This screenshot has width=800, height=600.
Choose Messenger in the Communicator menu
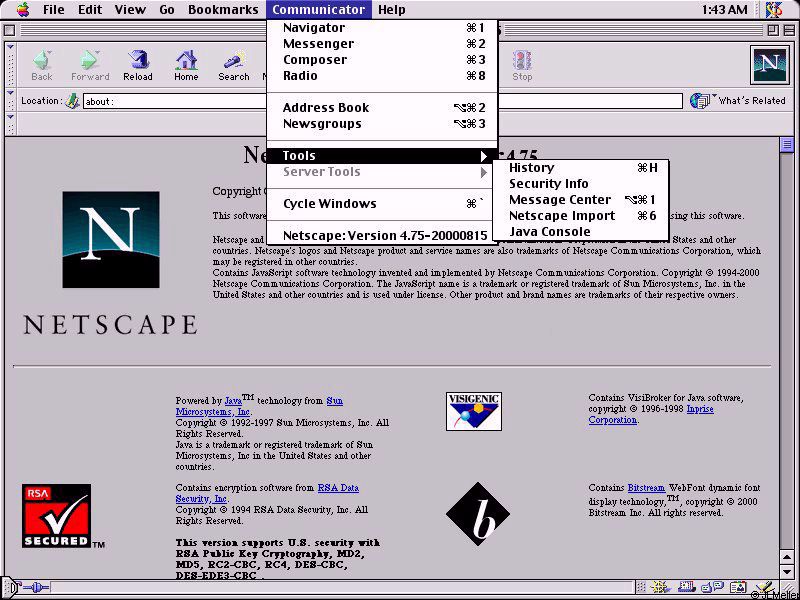[382, 44]
